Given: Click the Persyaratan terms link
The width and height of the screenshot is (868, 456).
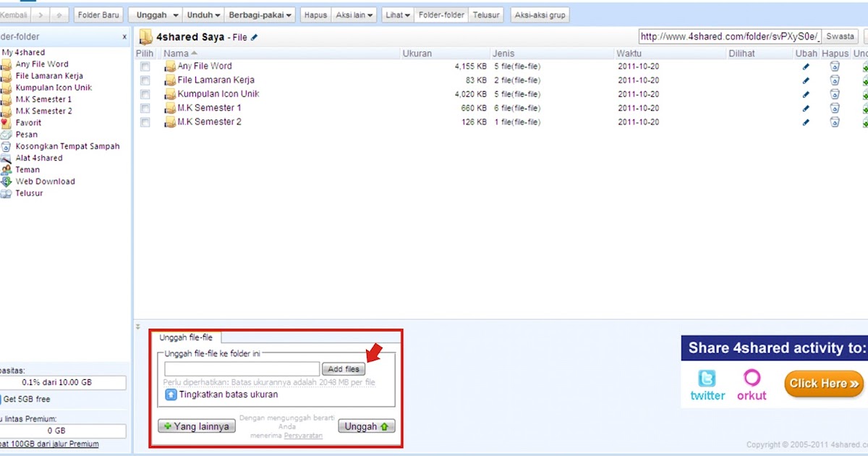Looking at the screenshot, I should tap(303, 436).
